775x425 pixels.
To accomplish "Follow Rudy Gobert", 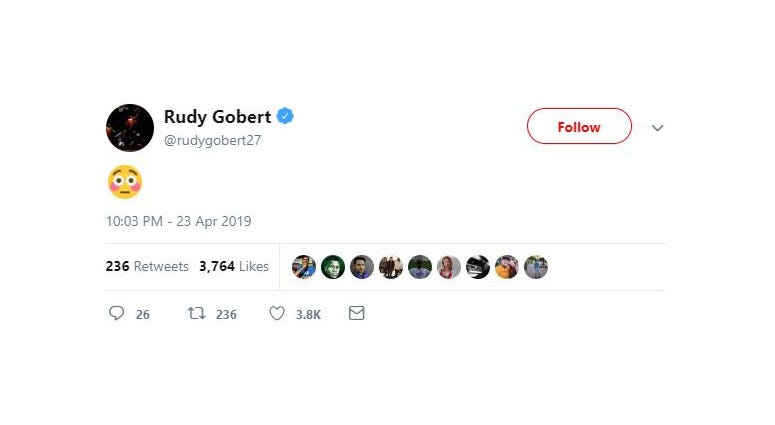I will pos(579,127).
